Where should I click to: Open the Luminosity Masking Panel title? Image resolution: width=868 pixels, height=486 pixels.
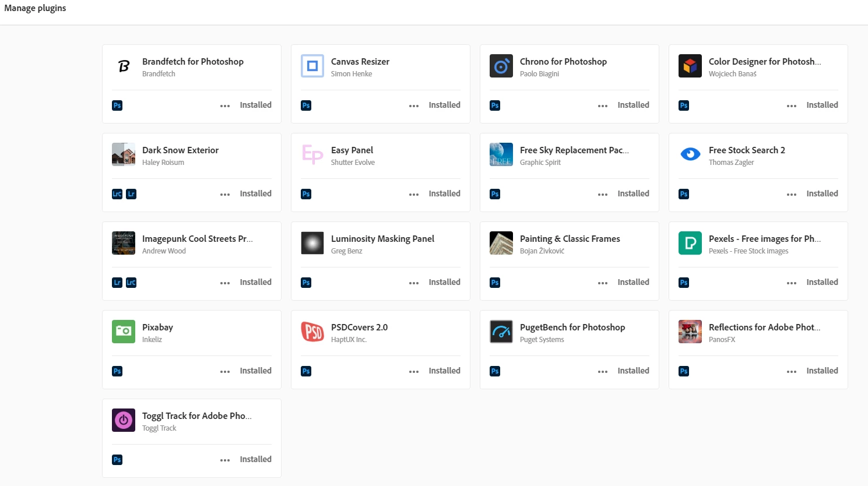(382, 239)
